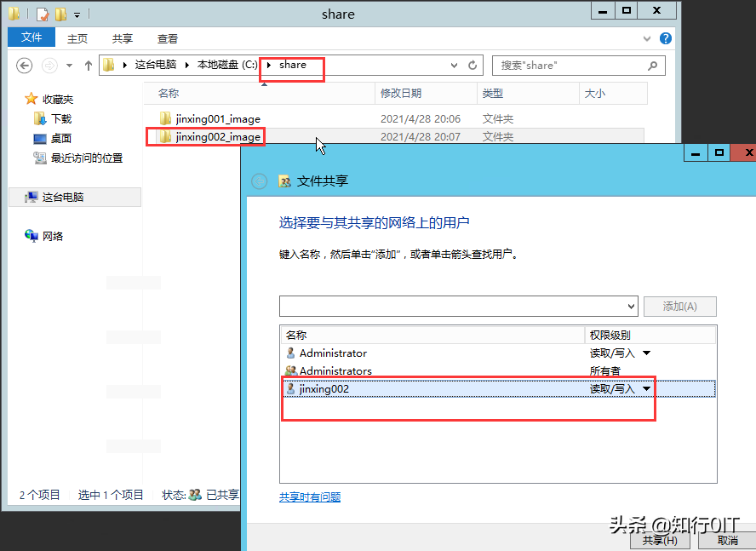Image resolution: width=756 pixels, height=551 pixels.
Task: Click the 共享(H) button
Action: 660,539
